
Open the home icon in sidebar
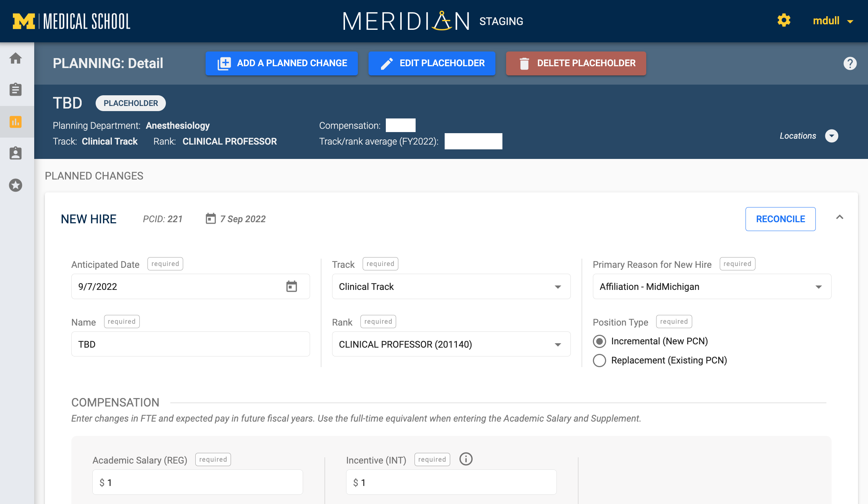15,58
